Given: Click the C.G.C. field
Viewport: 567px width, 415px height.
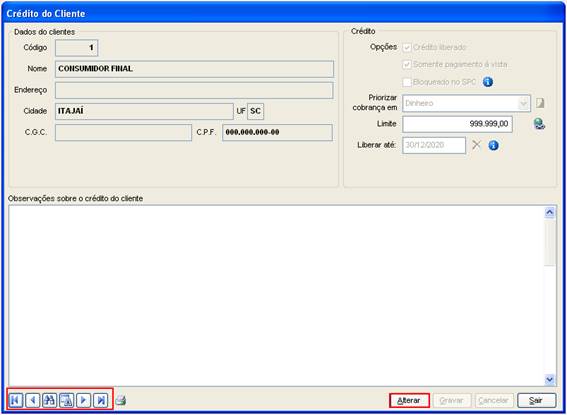Looking at the screenshot, I should pyautogui.click(x=123, y=132).
